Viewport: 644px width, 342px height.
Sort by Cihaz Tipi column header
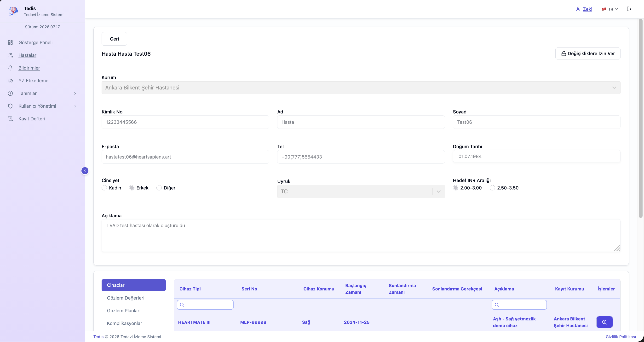190,289
